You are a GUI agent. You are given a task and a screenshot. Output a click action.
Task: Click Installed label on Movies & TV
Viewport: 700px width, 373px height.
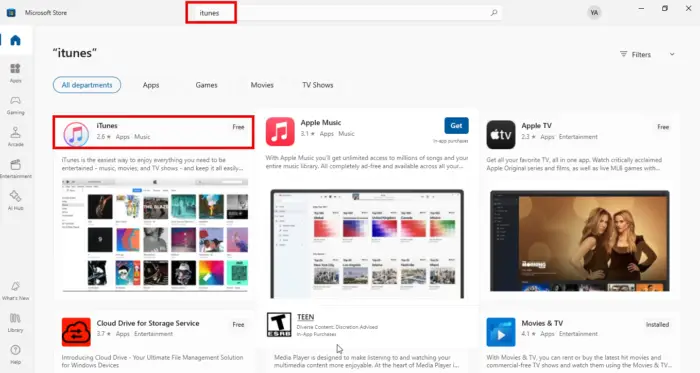[x=657, y=324]
